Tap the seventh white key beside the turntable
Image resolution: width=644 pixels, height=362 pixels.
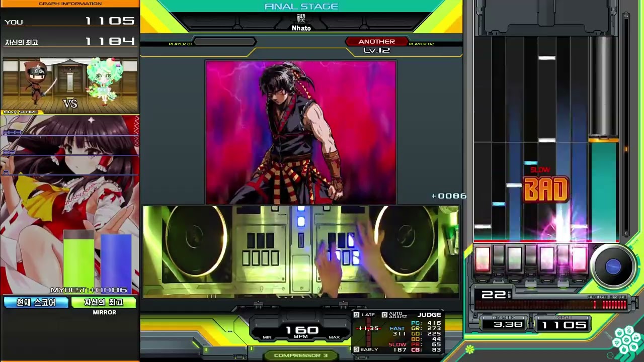(579, 258)
